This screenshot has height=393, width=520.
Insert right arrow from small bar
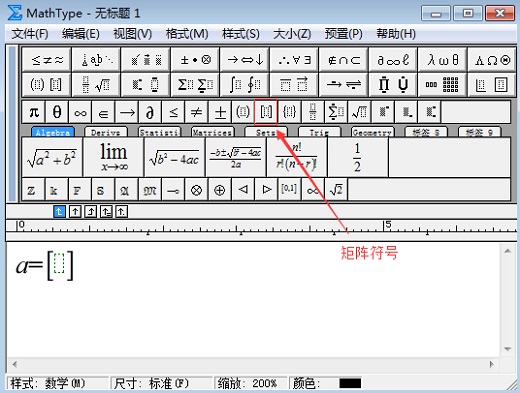127,112
